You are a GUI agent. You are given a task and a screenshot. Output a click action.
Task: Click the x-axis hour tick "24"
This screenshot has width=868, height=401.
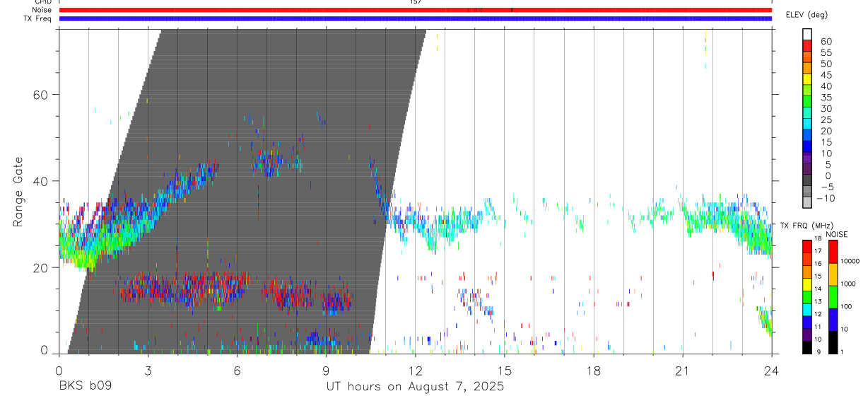[x=771, y=370]
